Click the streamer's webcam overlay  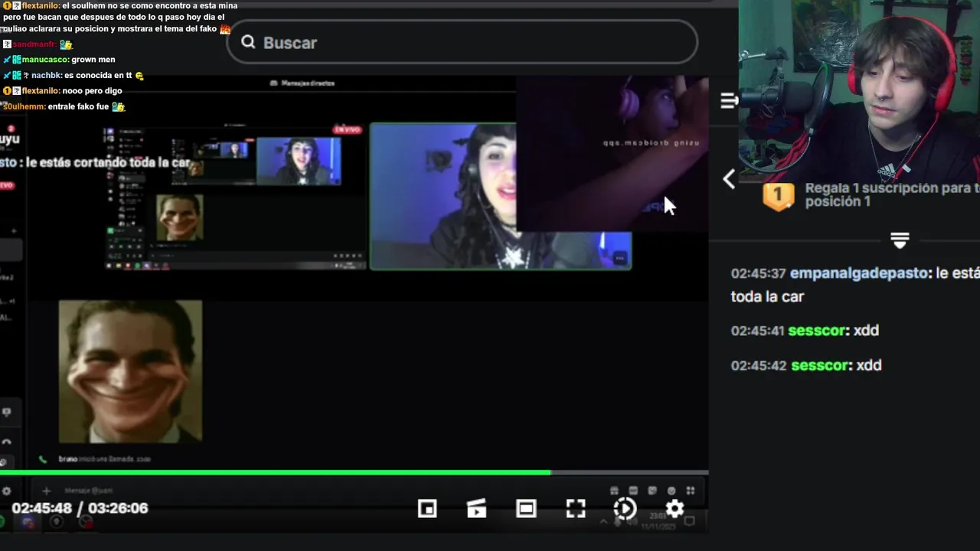click(x=859, y=90)
